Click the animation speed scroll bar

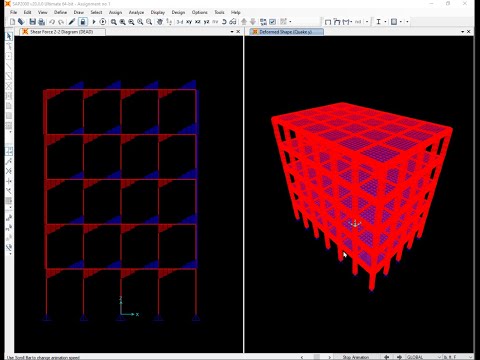[316, 357]
